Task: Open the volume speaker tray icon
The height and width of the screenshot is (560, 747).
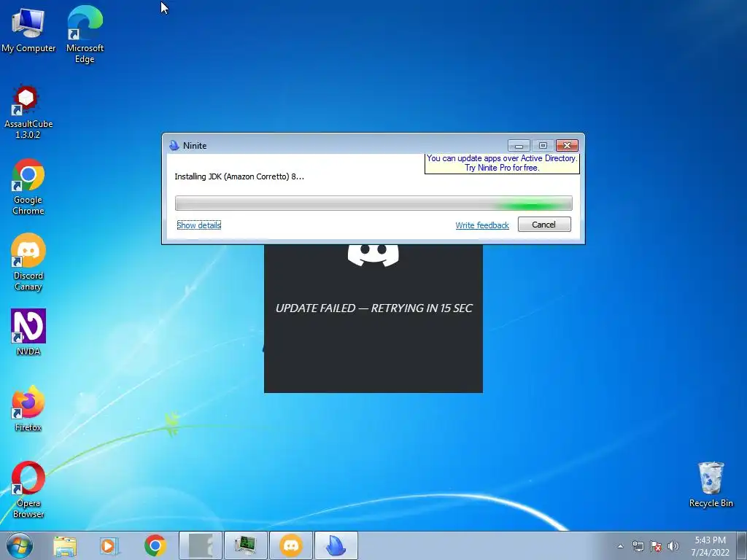Action: coord(673,546)
